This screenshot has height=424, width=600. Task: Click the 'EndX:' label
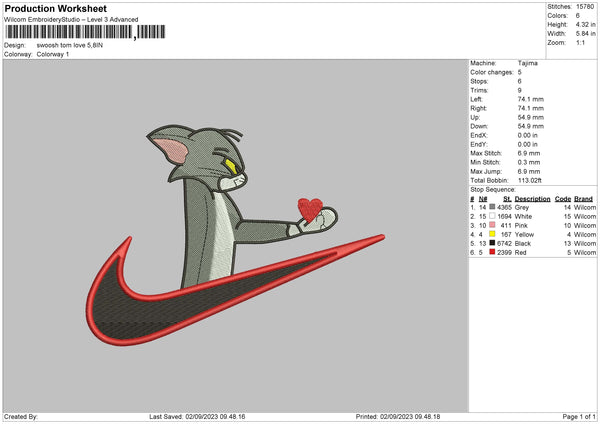pyautogui.click(x=479, y=135)
